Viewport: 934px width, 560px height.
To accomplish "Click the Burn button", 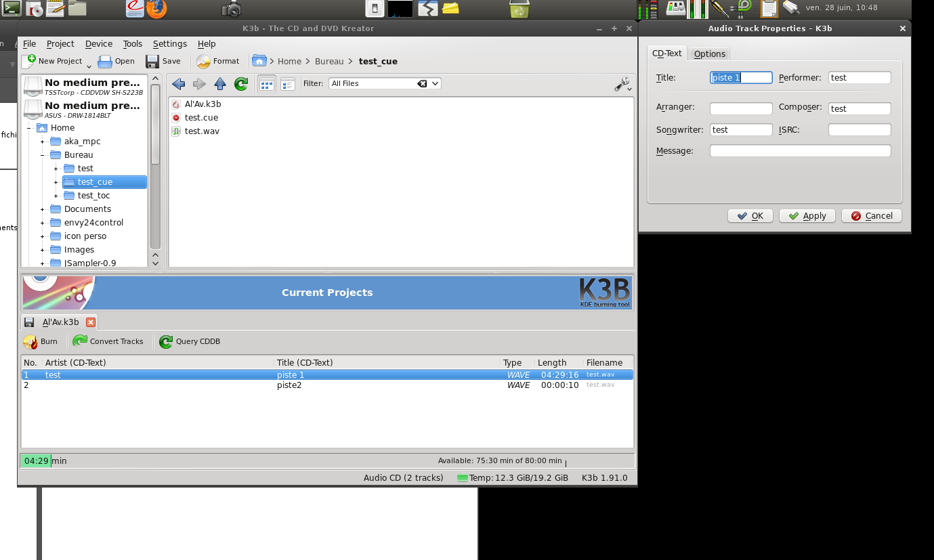I will tap(41, 342).
